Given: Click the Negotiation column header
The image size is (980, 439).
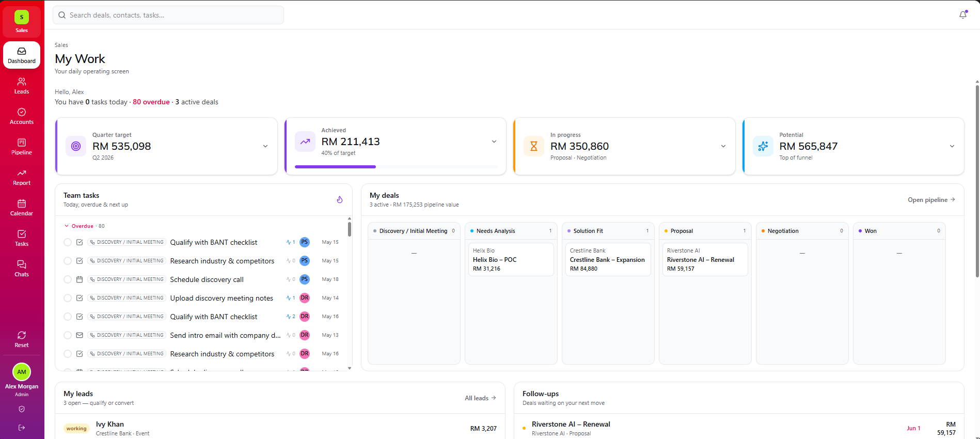Looking at the screenshot, I should (x=802, y=231).
